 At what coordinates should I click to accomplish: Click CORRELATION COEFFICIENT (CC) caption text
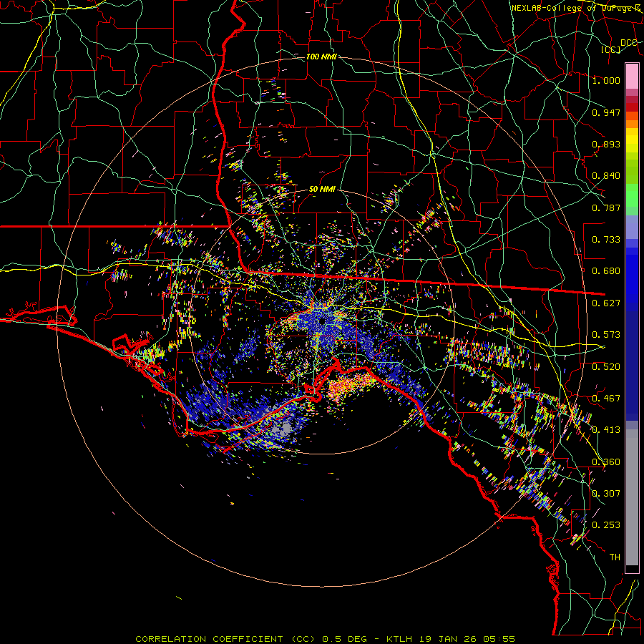click(x=225, y=639)
